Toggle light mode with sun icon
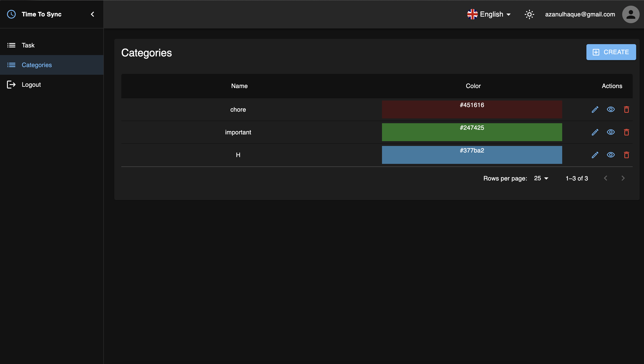The width and height of the screenshot is (644, 364). 529,14
